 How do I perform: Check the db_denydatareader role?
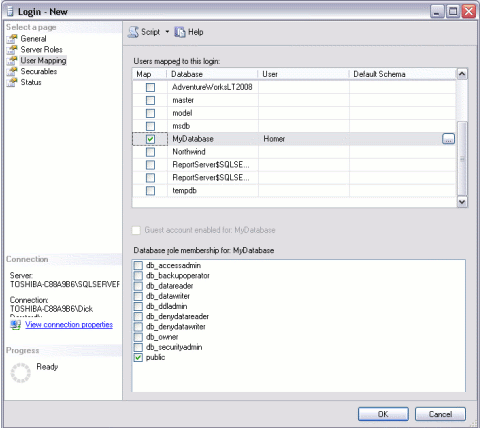[138, 317]
